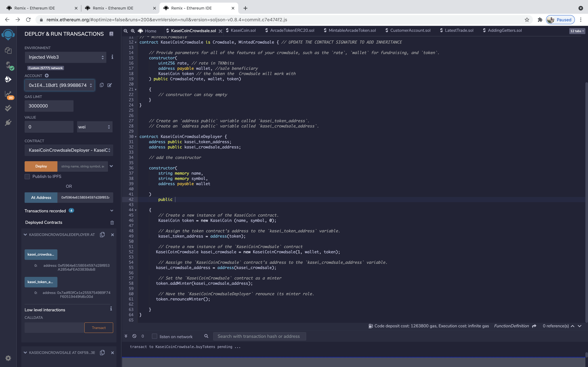Click the At Address button
The width and height of the screenshot is (588, 367).
point(41,197)
